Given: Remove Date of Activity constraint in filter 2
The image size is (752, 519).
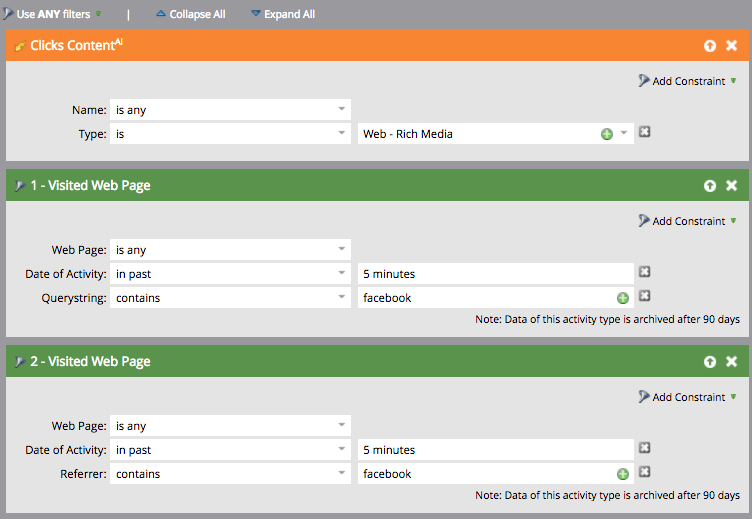Looking at the screenshot, I should (645, 448).
